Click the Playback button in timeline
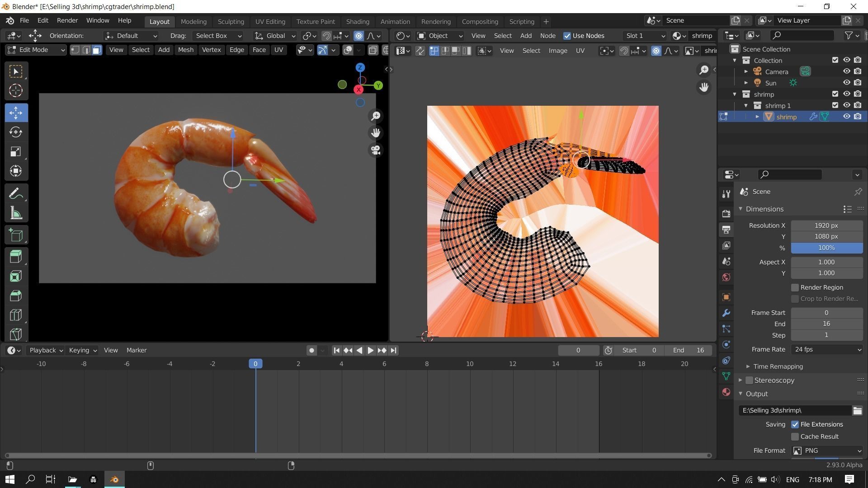The height and width of the screenshot is (488, 868). click(45, 350)
